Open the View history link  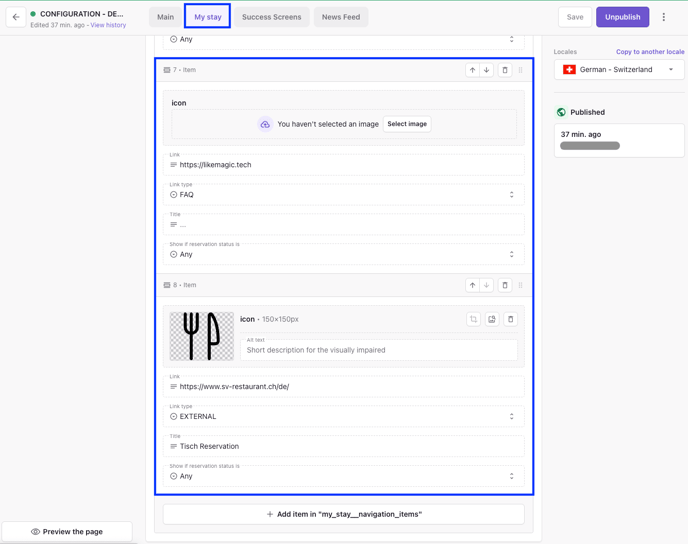point(108,25)
